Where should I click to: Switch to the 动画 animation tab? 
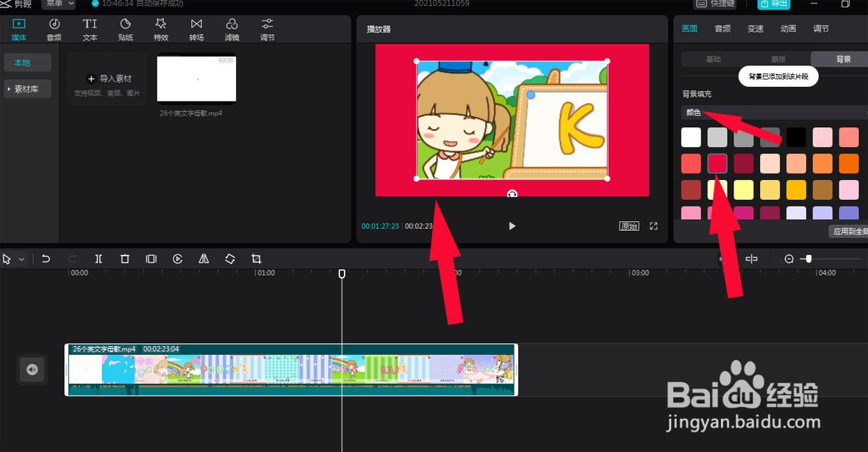(789, 29)
